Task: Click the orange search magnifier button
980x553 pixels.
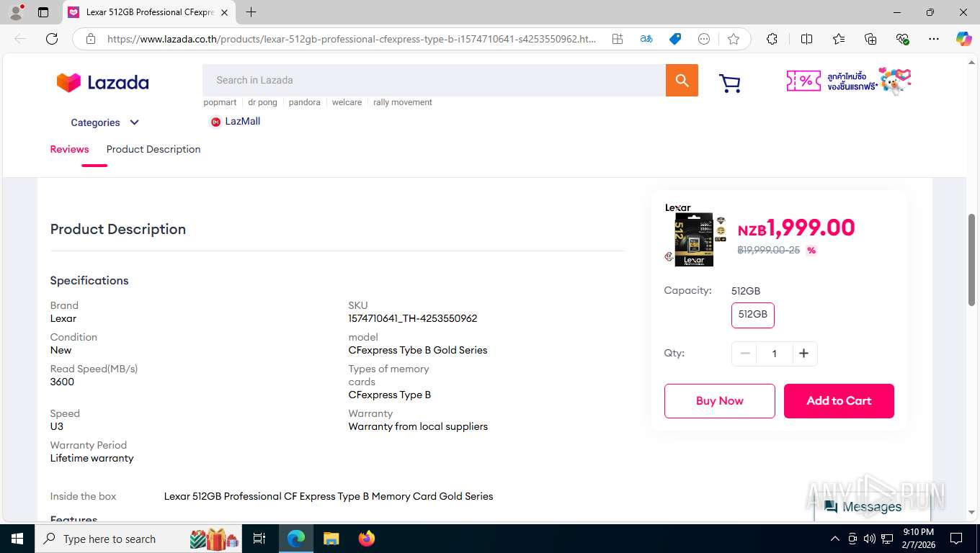Action: pyautogui.click(x=682, y=80)
